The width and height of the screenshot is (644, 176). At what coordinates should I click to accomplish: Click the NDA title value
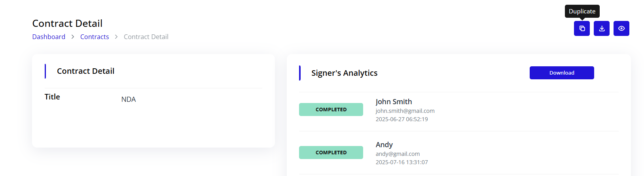(x=129, y=99)
